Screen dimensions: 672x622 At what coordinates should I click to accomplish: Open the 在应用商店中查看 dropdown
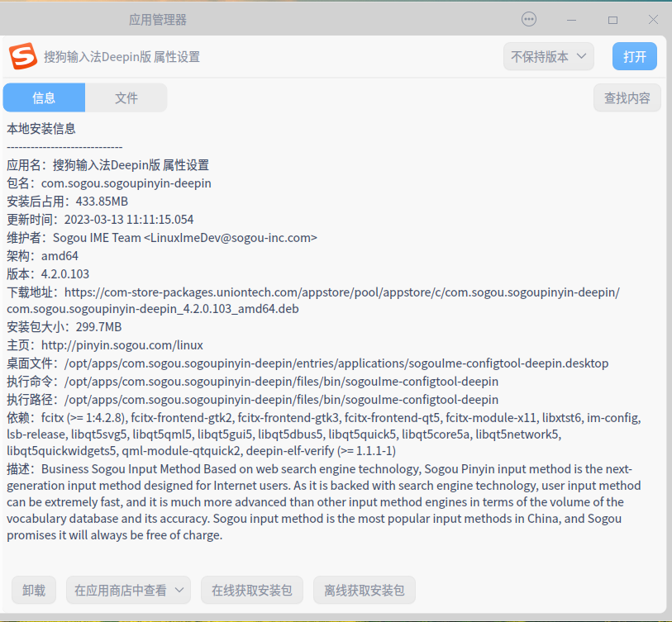(x=129, y=591)
